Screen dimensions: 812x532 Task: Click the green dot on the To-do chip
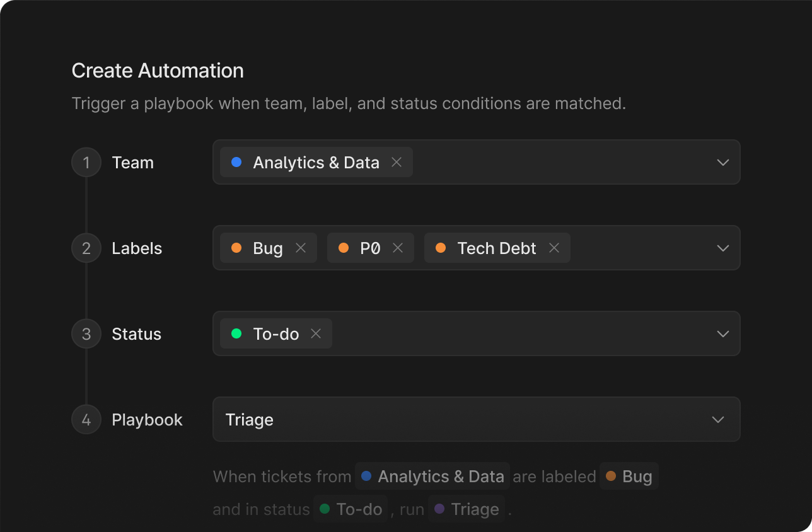[x=236, y=333]
